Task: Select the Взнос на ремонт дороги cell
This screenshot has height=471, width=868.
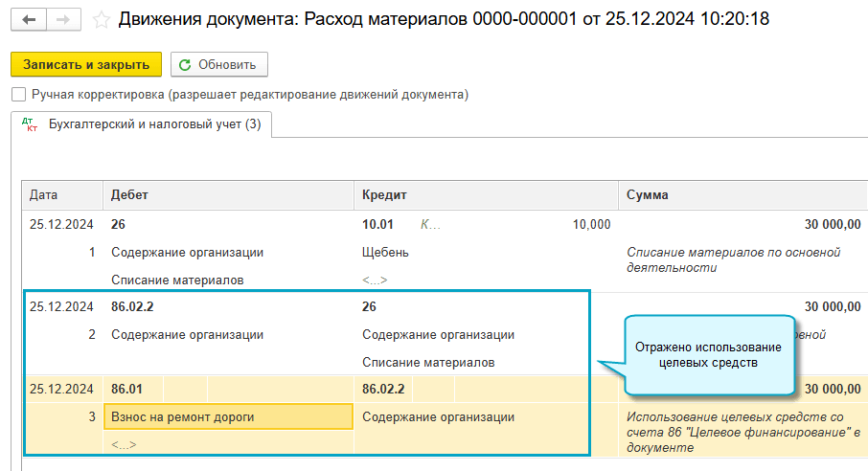Action: [x=182, y=416]
